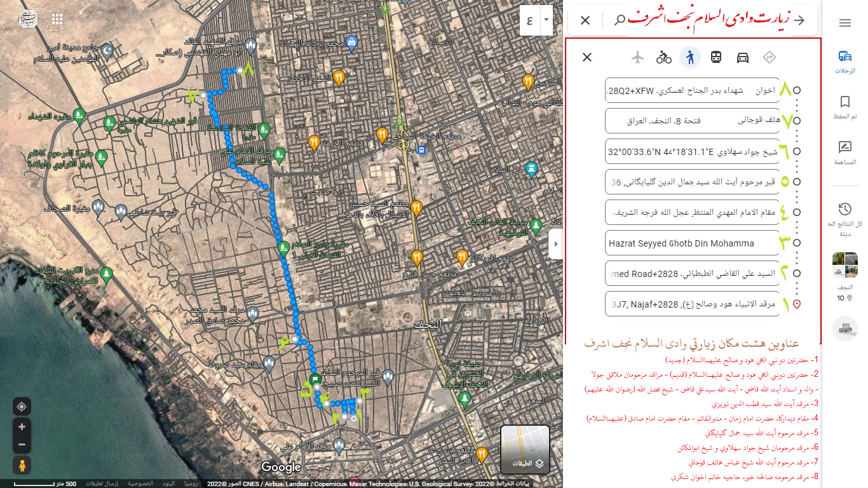
Task: Edit the stop containing 28Q2+XFW
Action: coord(691,90)
